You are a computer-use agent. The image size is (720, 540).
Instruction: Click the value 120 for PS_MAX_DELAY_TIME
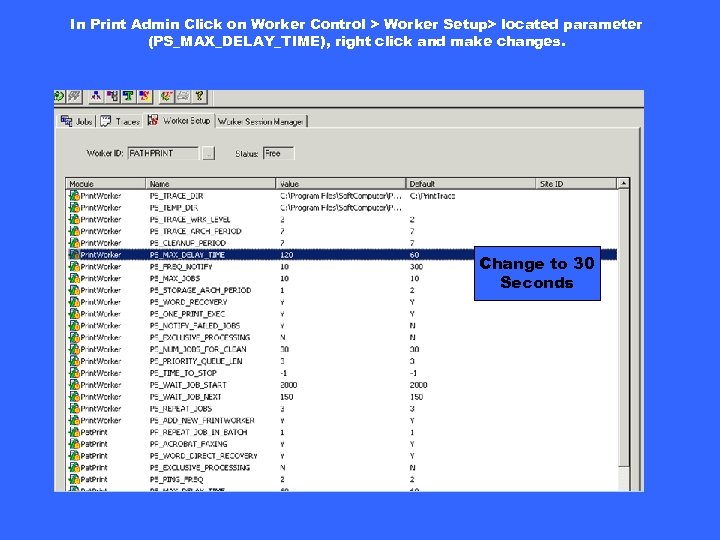point(287,255)
